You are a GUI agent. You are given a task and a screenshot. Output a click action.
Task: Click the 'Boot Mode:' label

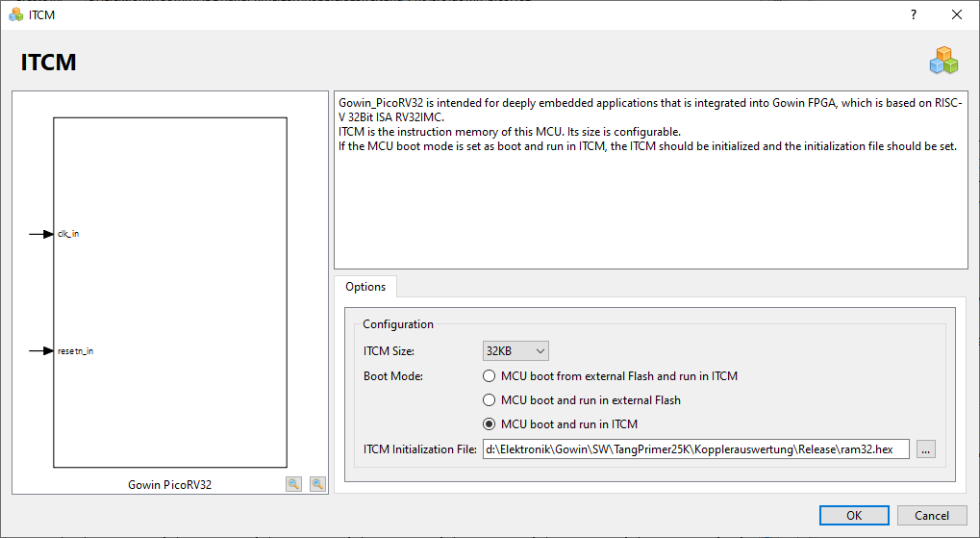click(393, 376)
